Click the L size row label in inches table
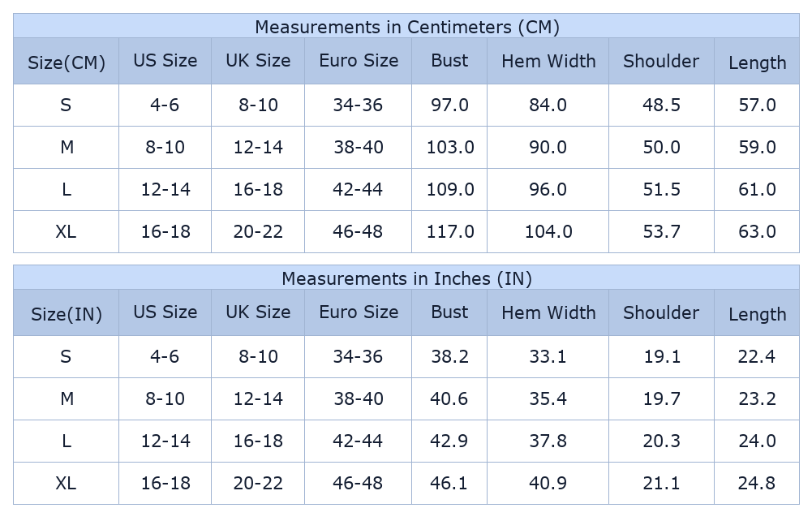This screenshot has width=812, height=521. [67, 441]
